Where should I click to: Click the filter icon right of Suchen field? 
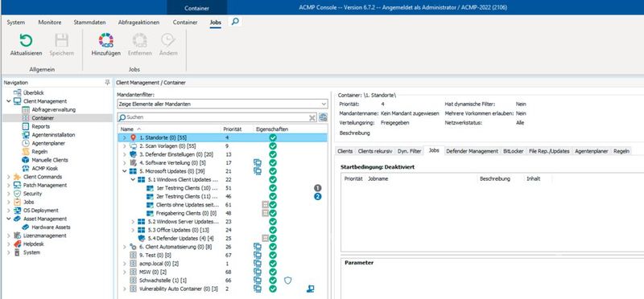coord(324,117)
